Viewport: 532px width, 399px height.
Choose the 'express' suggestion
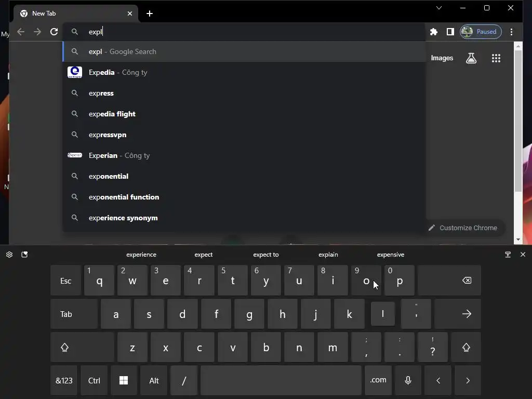[x=244, y=93]
